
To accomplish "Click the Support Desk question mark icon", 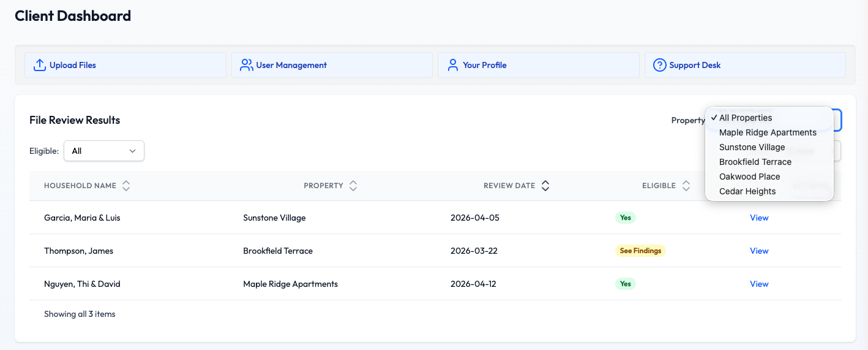I will click(659, 65).
